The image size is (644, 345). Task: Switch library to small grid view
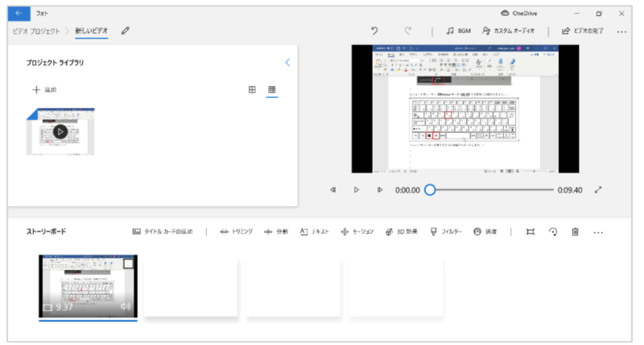pos(272,89)
